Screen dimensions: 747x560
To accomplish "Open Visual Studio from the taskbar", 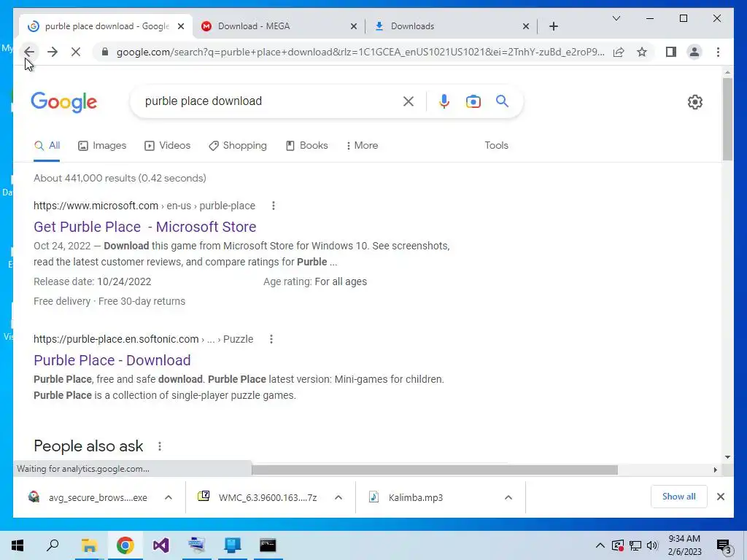I will tap(160, 545).
